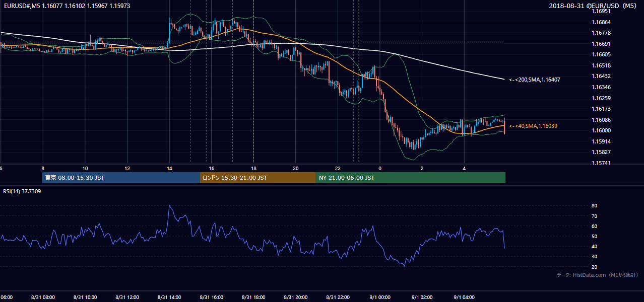Screen dimensions: 644x302
Task: Click price axis value 1.16000
Action: [601, 130]
